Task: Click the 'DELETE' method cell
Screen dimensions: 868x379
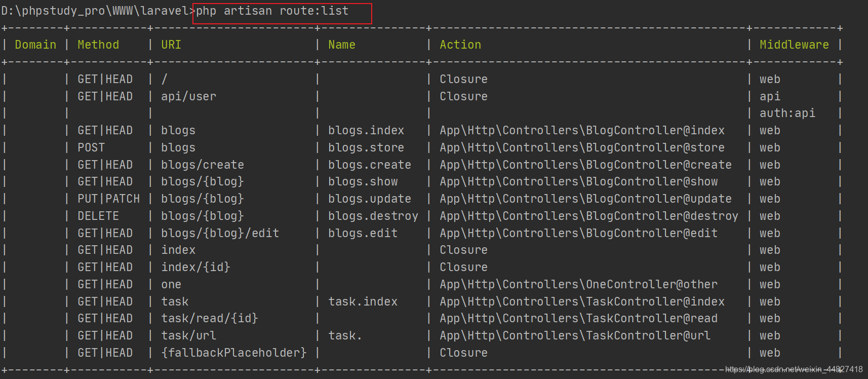Action: [x=98, y=216]
